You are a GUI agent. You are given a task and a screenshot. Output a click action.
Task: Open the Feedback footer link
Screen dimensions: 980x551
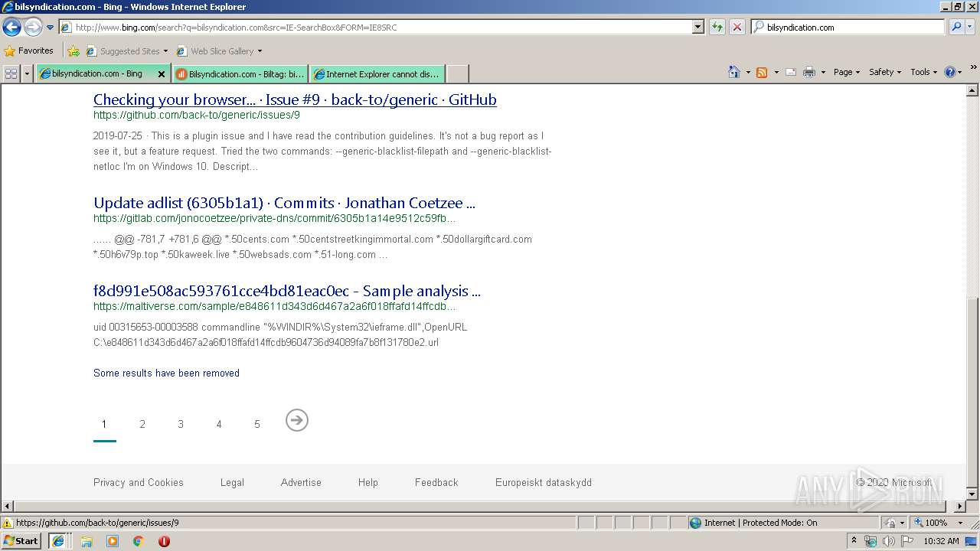pyautogui.click(x=436, y=482)
